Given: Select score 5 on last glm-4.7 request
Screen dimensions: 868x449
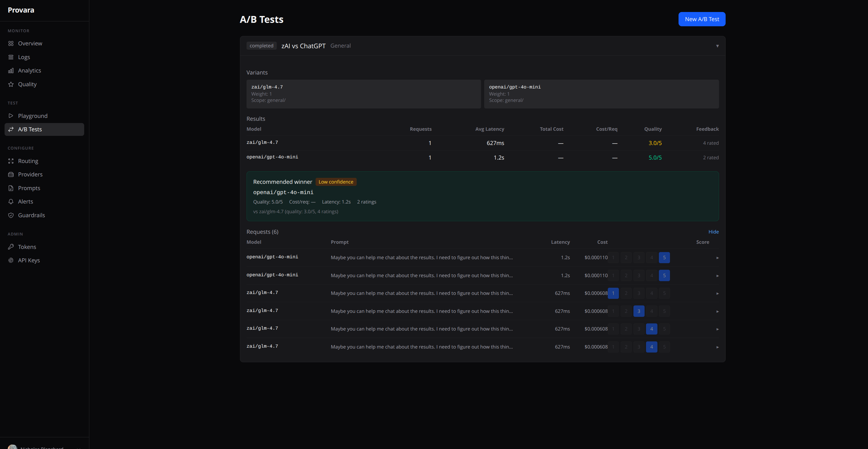Looking at the screenshot, I should tap(664, 347).
